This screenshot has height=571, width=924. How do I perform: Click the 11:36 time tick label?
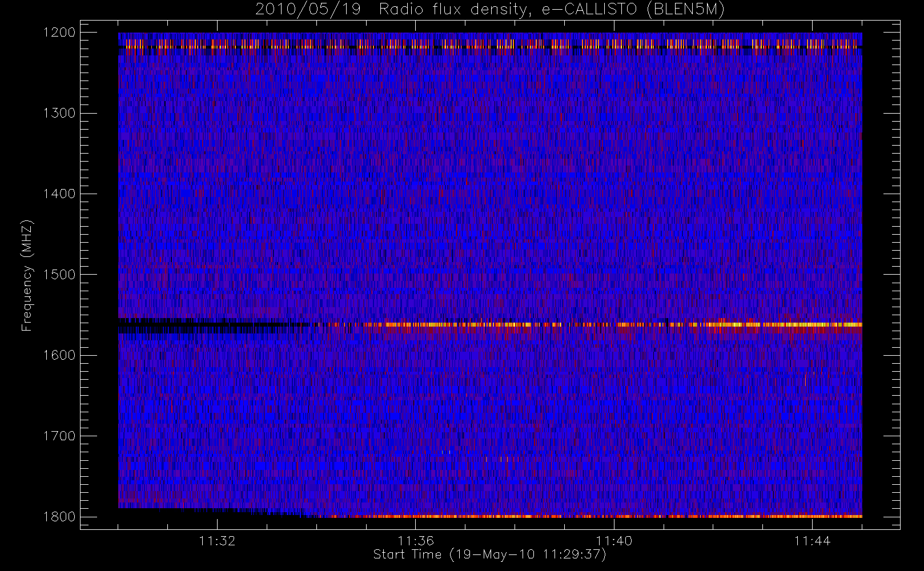click(x=416, y=541)
